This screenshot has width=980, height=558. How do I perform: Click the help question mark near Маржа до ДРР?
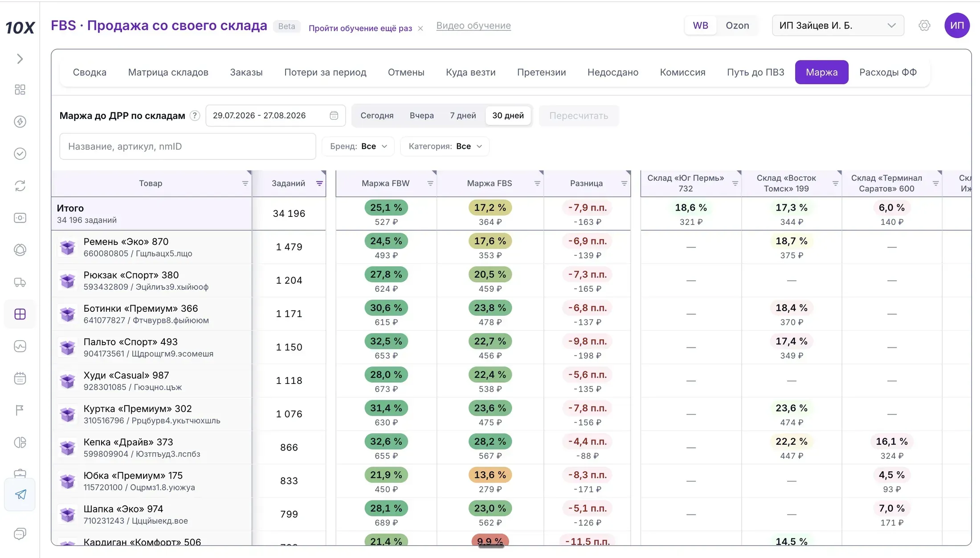(x=195, y=116)
